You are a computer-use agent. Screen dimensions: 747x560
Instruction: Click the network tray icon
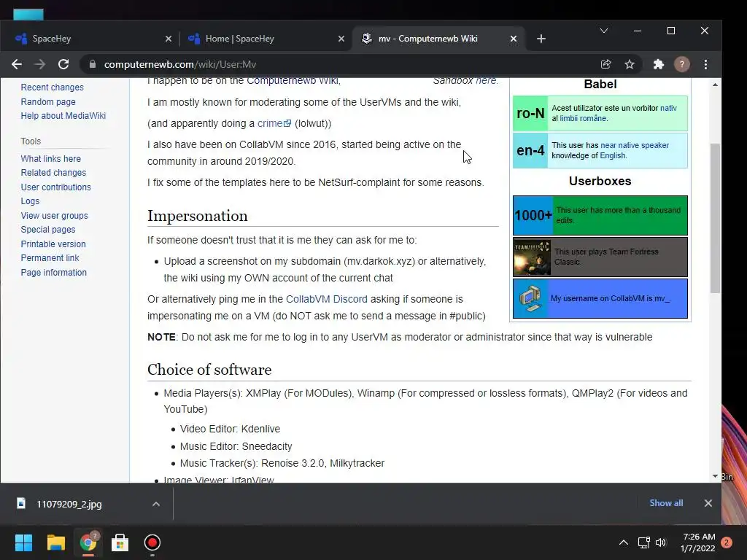pos(643,542)
